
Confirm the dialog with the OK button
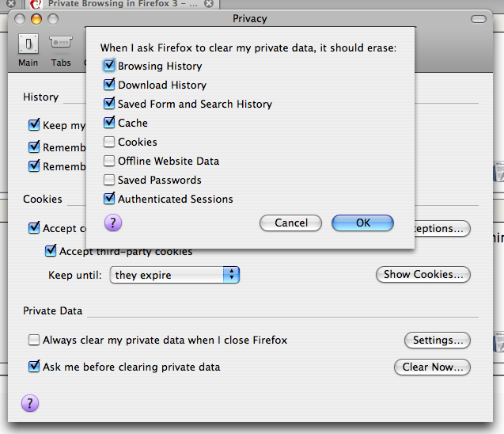click(x=362, y=223)
